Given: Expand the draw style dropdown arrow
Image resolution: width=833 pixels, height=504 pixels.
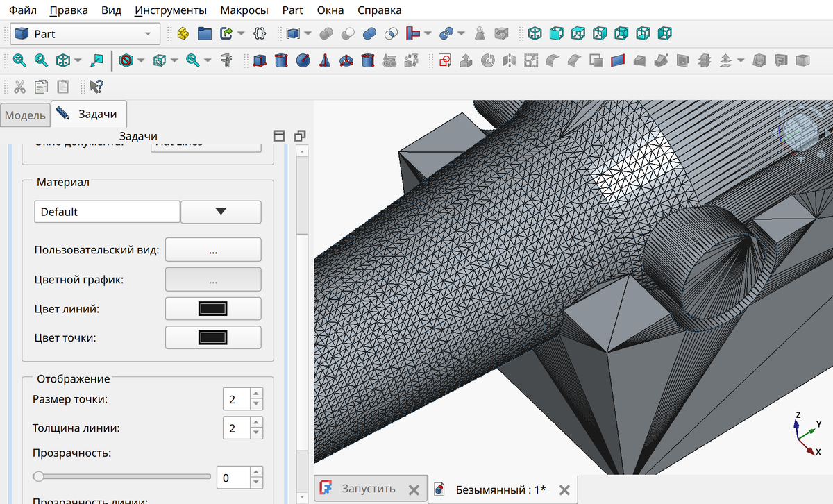Looking at the screenshot, I should (142, 60).
